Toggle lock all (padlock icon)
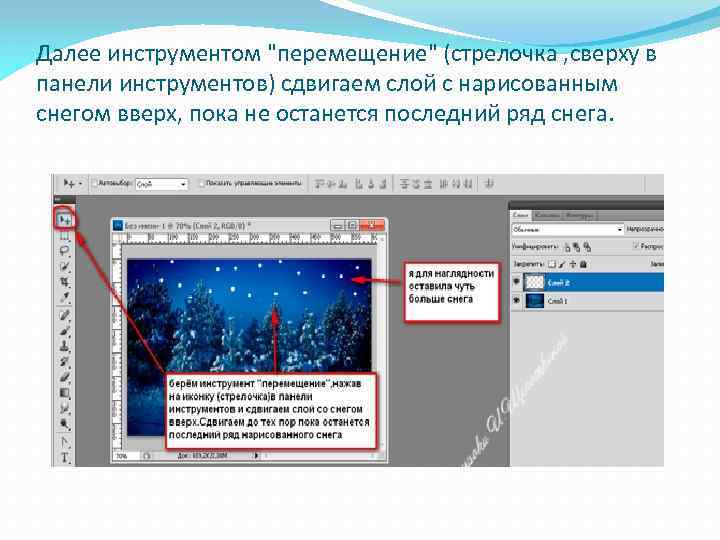Viewport: 720px width, 540px height. point(583,264)
